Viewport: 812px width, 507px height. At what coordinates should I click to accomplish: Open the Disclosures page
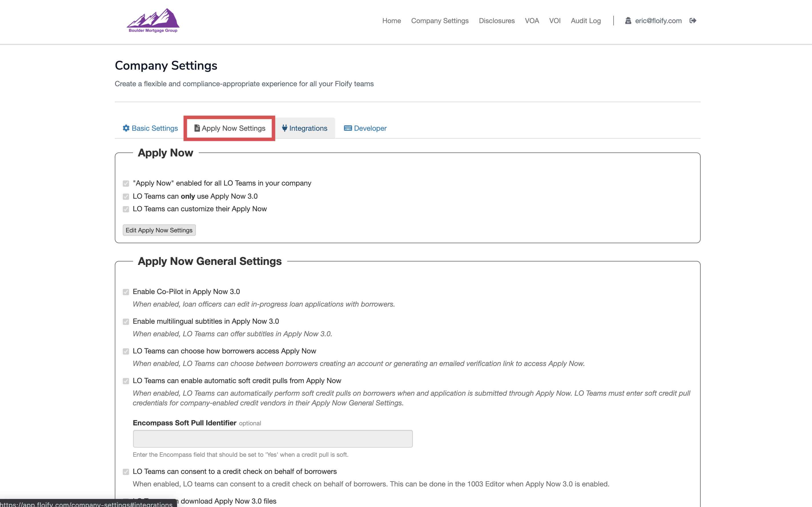click(497, 21)
